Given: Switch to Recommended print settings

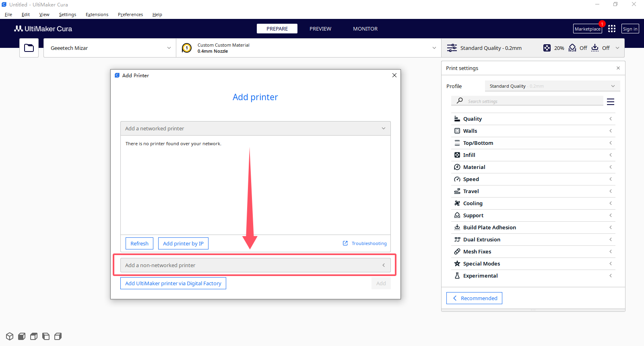Looking at the screenshot, I should tap(474, 298).
